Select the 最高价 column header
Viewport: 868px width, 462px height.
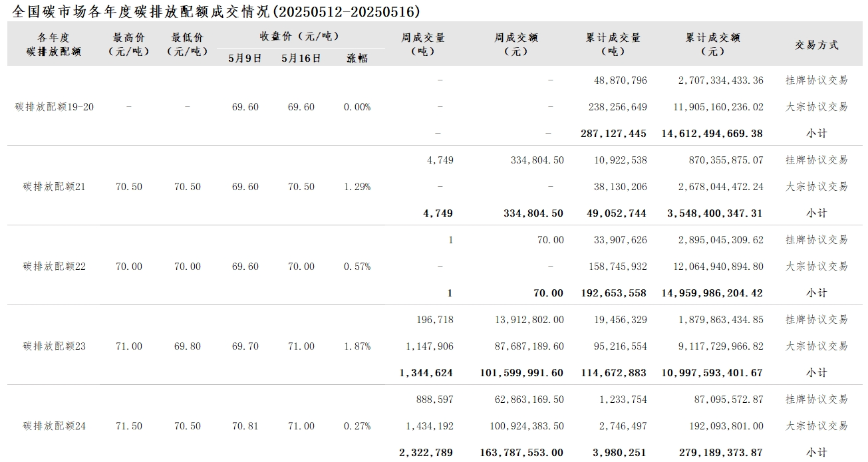coord(128,45)
